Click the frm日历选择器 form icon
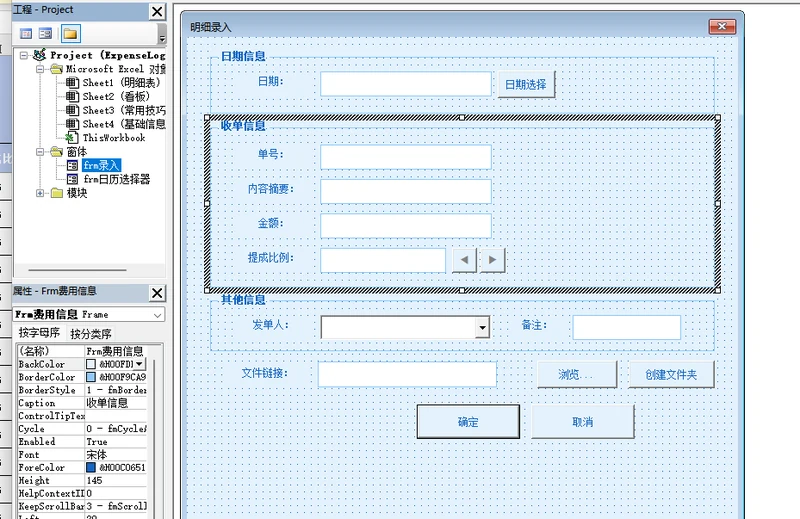800x519 pixels. click(x=72, y=179)
